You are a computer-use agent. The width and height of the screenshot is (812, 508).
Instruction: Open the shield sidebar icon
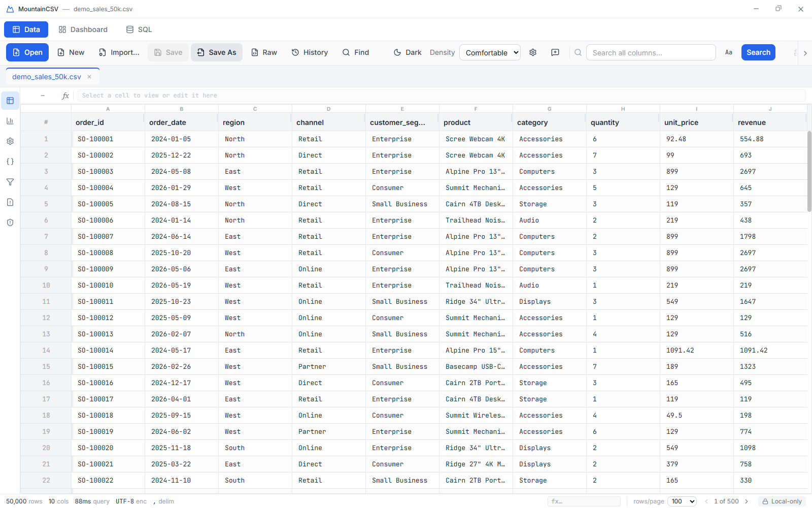coord(10,223)
